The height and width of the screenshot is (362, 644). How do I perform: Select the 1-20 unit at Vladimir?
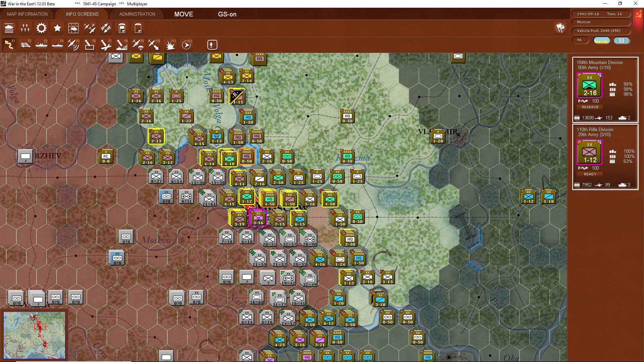(x=438, y=136)
